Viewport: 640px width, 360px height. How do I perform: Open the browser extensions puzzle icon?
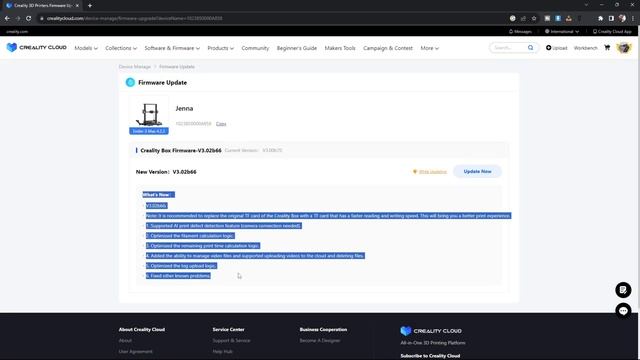pos(600,18)
